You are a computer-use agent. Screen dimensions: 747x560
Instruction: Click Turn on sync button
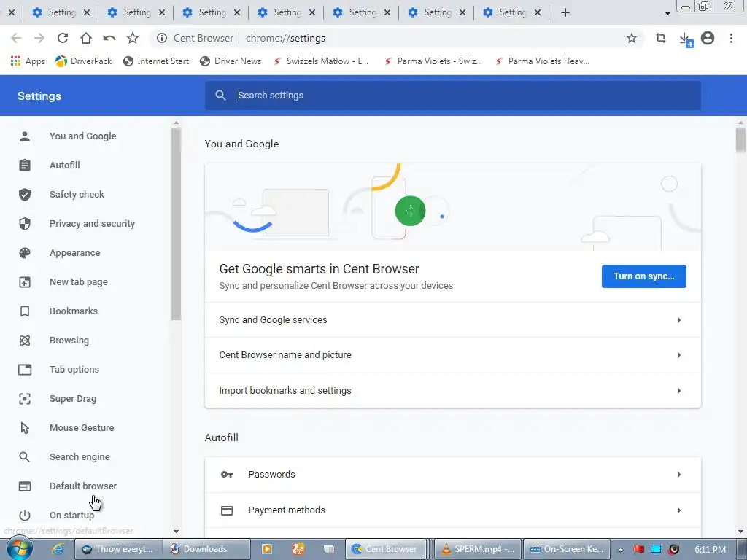[643, 276]
